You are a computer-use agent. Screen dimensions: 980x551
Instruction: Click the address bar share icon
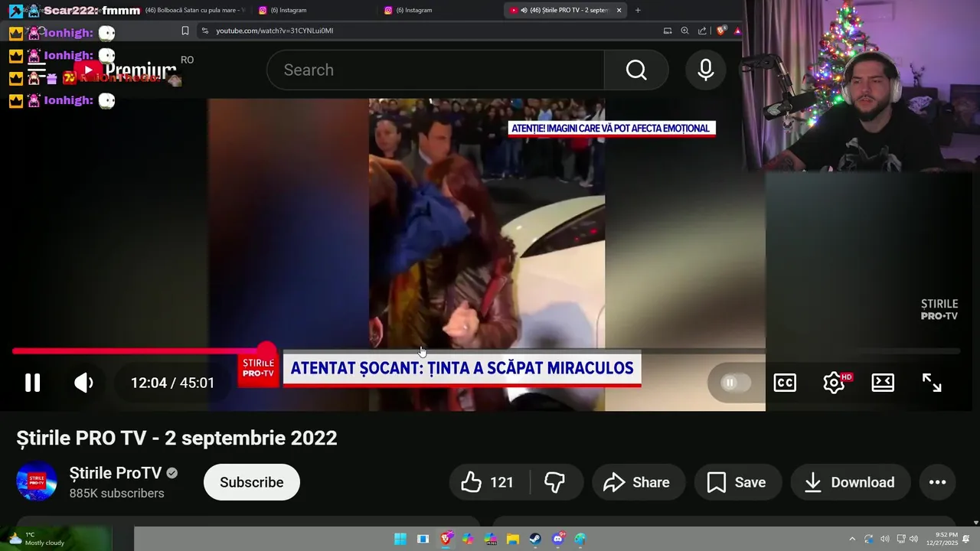702,31
